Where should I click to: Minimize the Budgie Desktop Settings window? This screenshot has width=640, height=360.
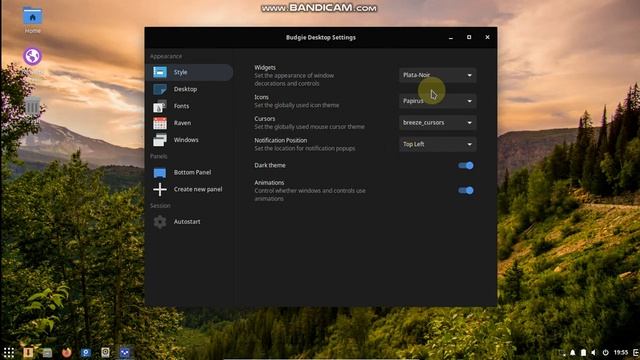tap(451, 37)
